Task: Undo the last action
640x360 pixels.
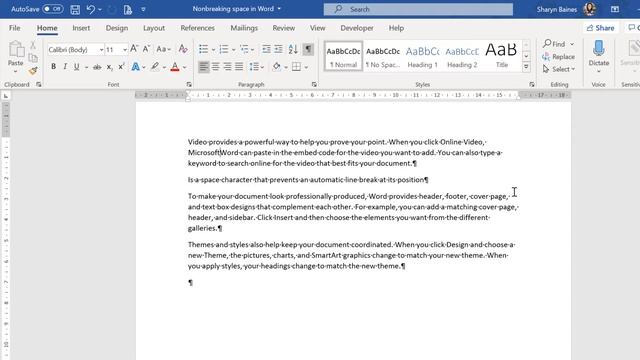Action: pyautogui.click(x=91, y=9)
